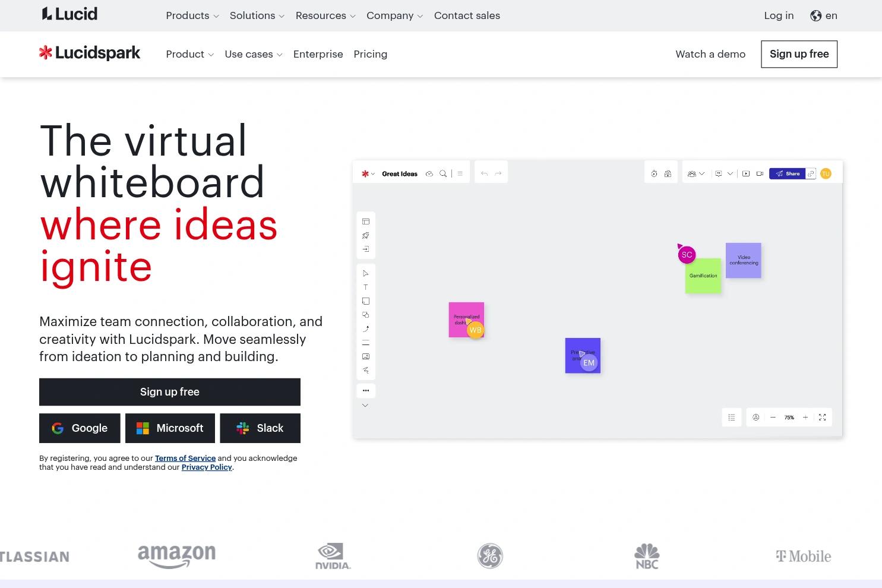882x588 pixels.
Task: Click the copy link chain icon
Action: click(811, 173)
